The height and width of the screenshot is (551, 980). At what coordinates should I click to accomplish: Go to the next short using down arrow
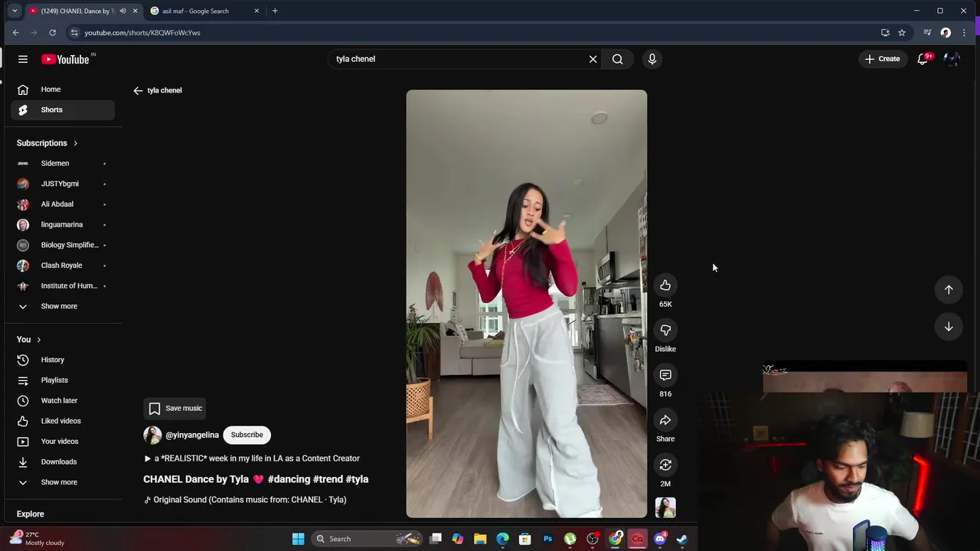point(949,327)
